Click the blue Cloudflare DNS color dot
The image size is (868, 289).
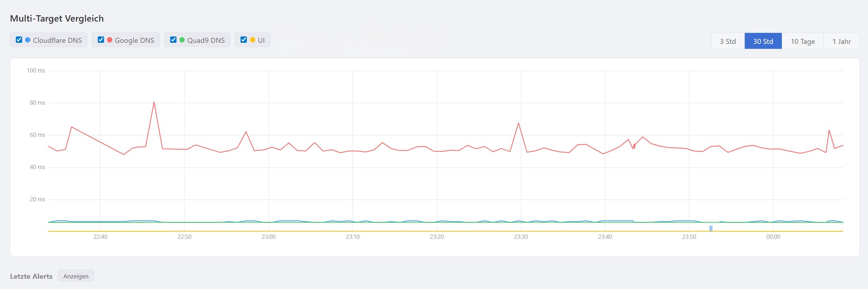(x=28, y=40)
